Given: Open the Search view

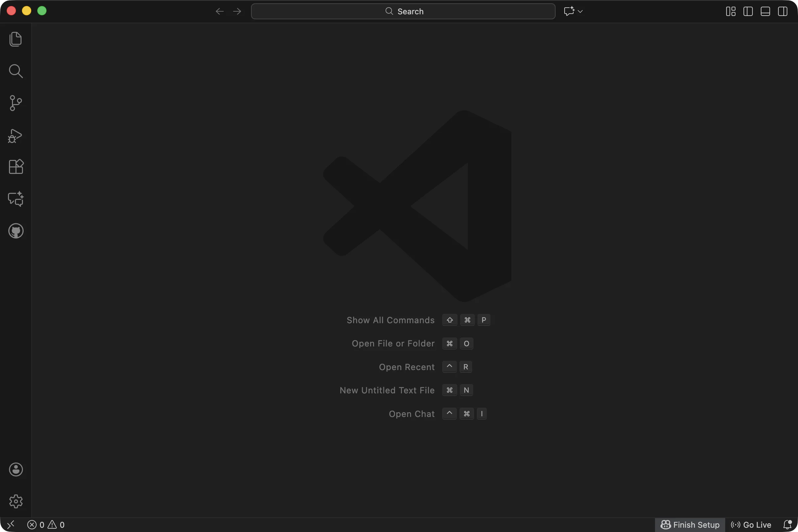Looking at the screenshot, I should click(x=16, y=71).
